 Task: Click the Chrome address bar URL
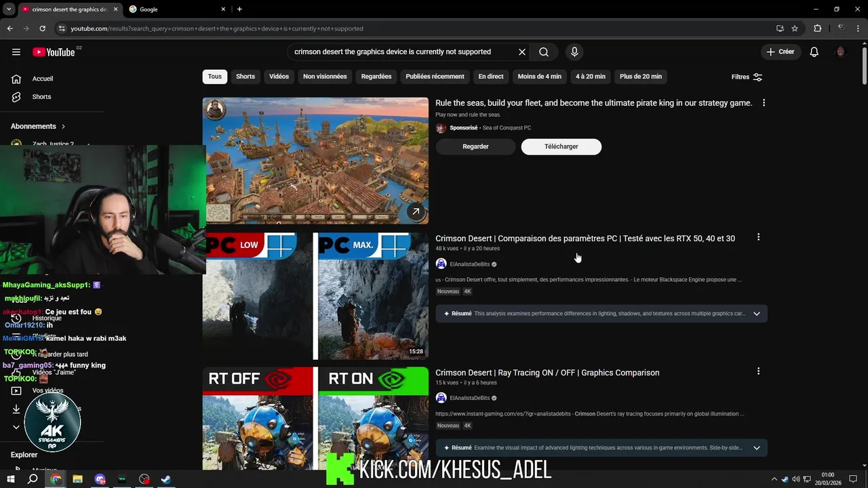[x=217, y=28]
